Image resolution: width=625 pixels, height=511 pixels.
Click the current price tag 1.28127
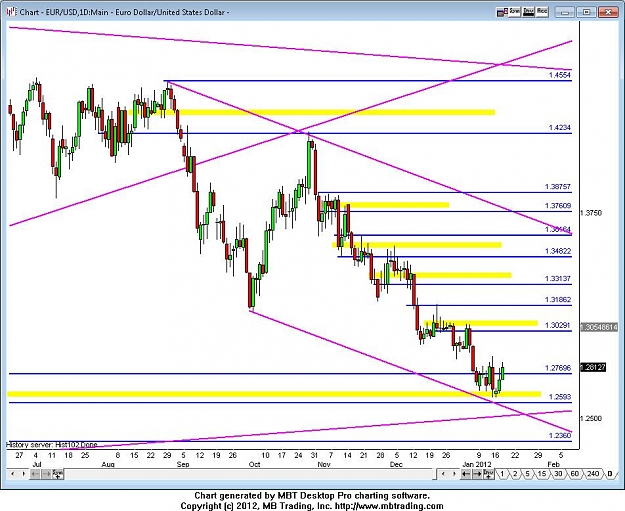click(x=594, y=367)
